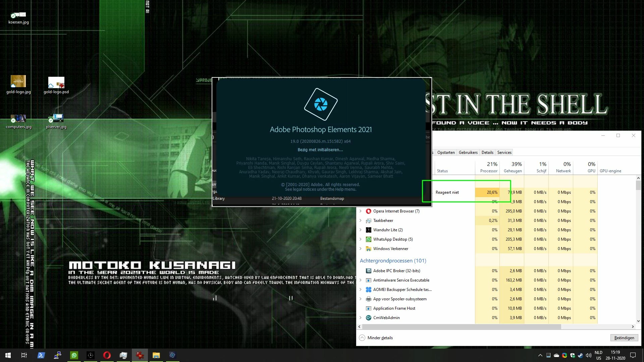Click the horizontal scrollbar in Task Manager
The height and width of the screenshot is (362, 644).
pyautogui.click(x=462, y=326)
